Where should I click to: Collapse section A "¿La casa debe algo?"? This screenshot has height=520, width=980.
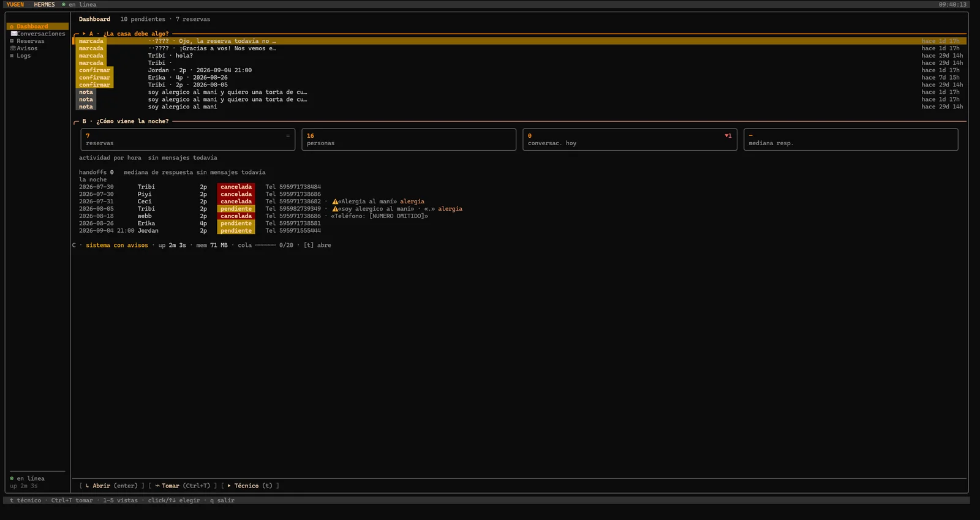click(84, 34)
